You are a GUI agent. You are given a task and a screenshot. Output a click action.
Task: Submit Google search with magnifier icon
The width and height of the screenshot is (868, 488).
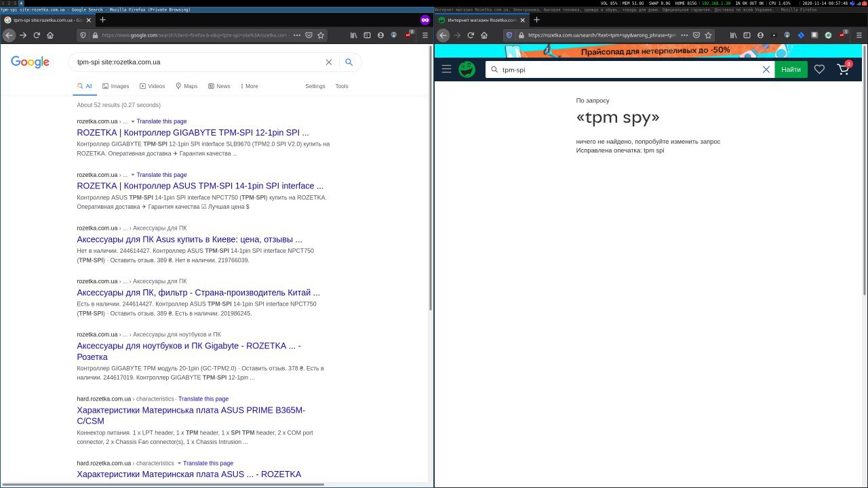point(349,62)
